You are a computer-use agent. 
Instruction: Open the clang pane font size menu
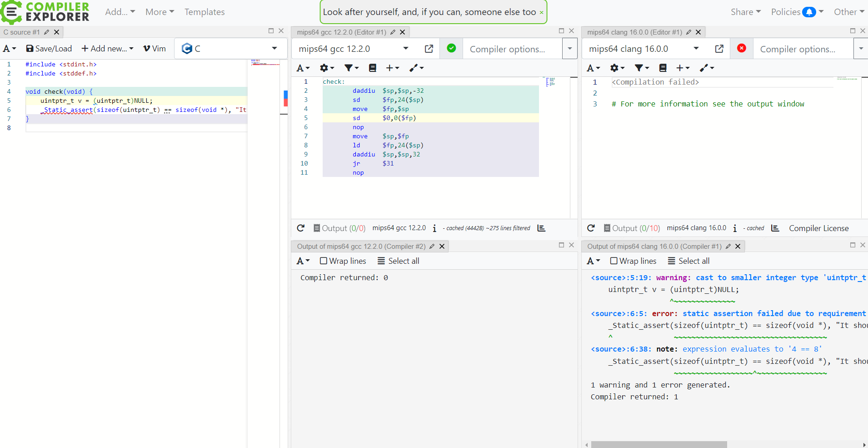593,68
